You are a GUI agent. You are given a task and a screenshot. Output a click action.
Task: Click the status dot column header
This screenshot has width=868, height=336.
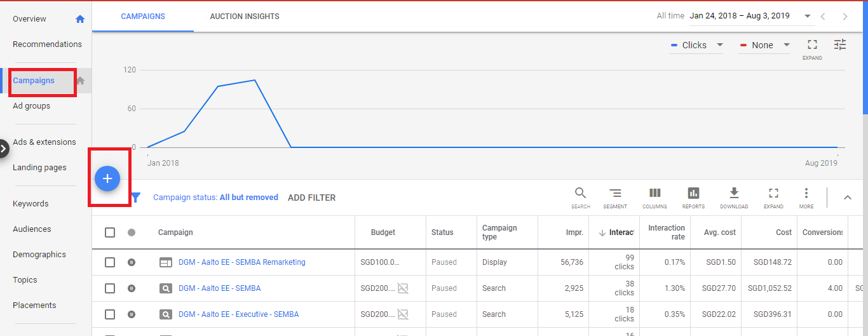pos(132,232)
